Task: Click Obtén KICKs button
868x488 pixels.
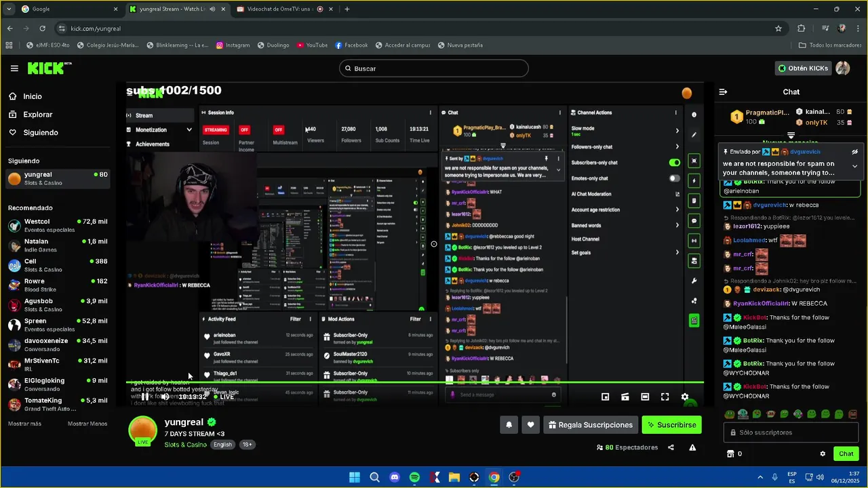Action: point(804,68)
